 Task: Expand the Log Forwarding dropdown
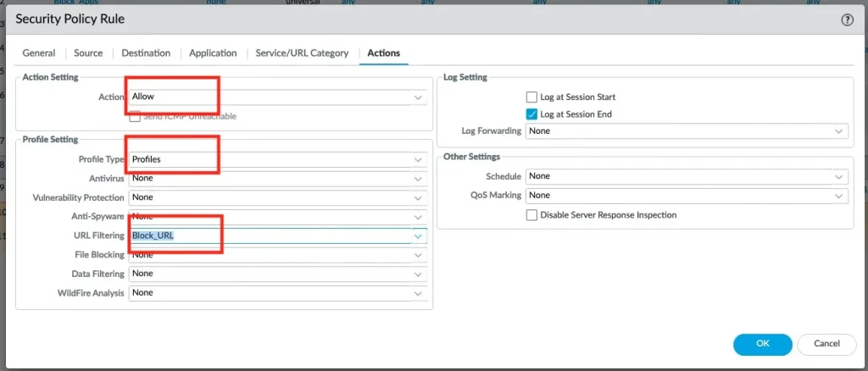[x=839, y=131]
